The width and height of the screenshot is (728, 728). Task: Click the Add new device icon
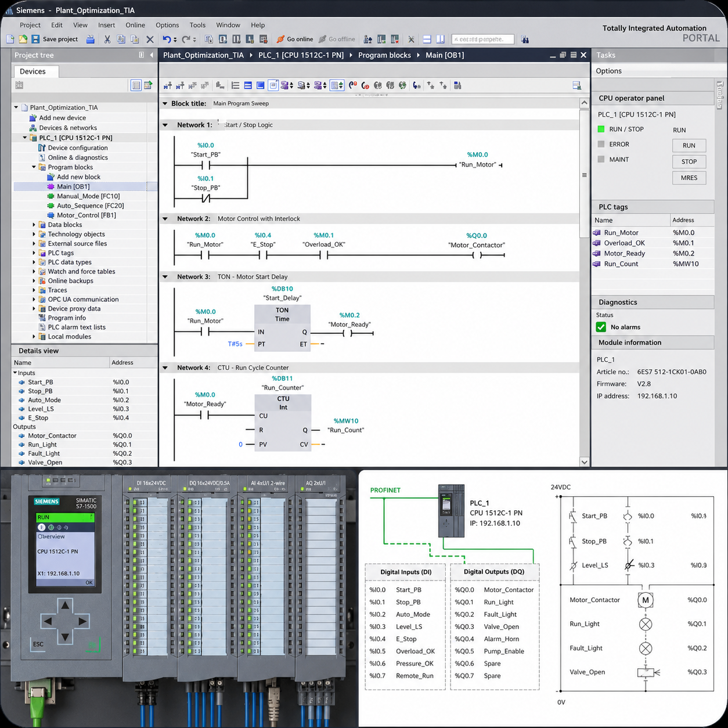coord(33,118)
